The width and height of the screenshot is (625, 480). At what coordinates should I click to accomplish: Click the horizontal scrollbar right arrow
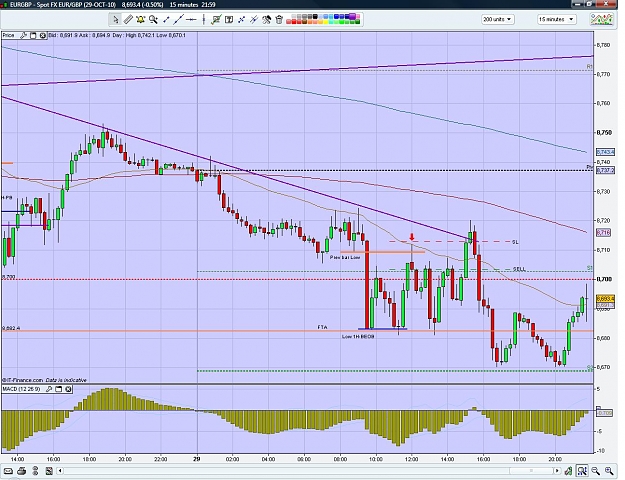(x=557, y=471)
